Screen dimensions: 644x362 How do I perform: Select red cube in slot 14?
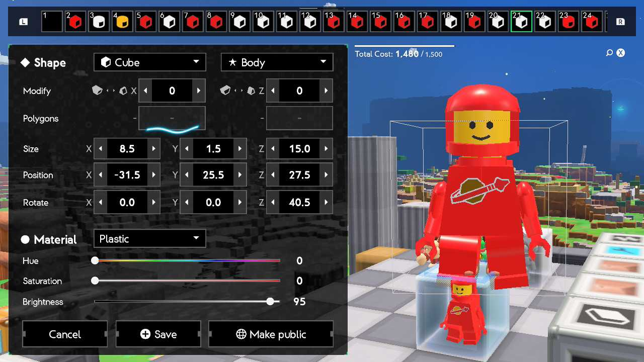[357, 22]
